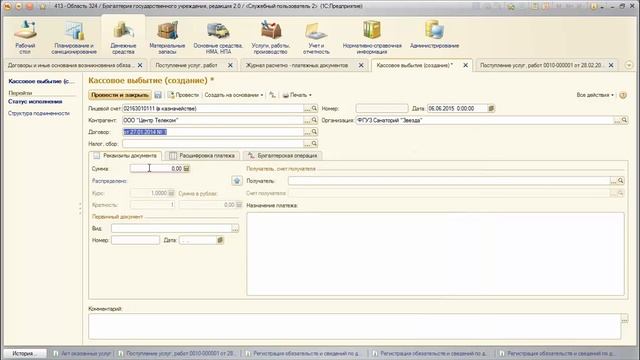Click the Провести и закрыть button
The width and height of the screenshot is (640, 360).
120,95
